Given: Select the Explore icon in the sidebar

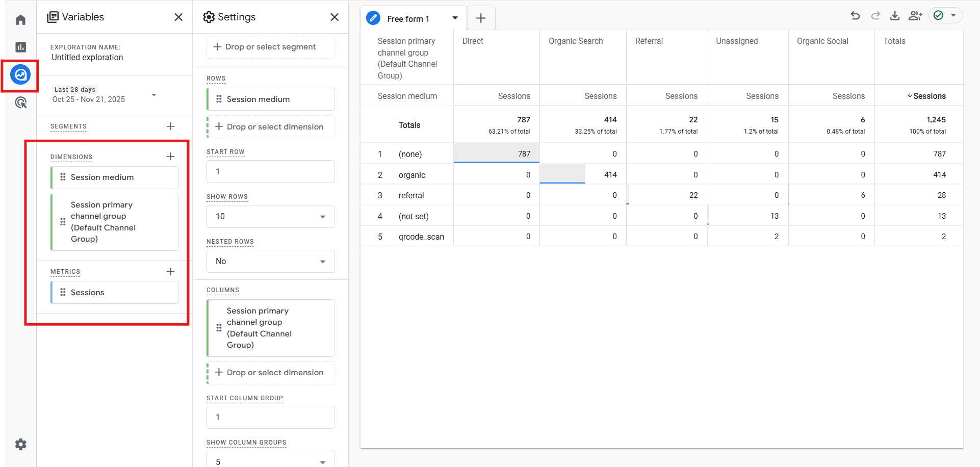Looking at the screenshot, I should click(x=20, y=75).
